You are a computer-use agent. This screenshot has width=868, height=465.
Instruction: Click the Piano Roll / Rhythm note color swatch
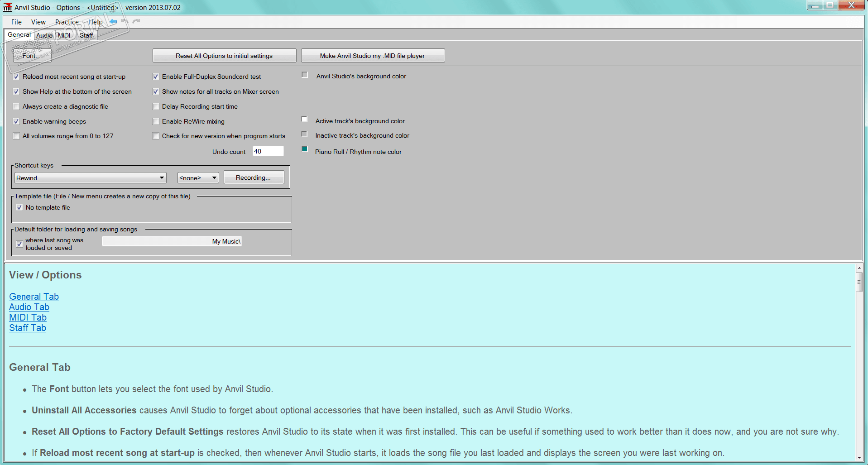click(304, 149)
